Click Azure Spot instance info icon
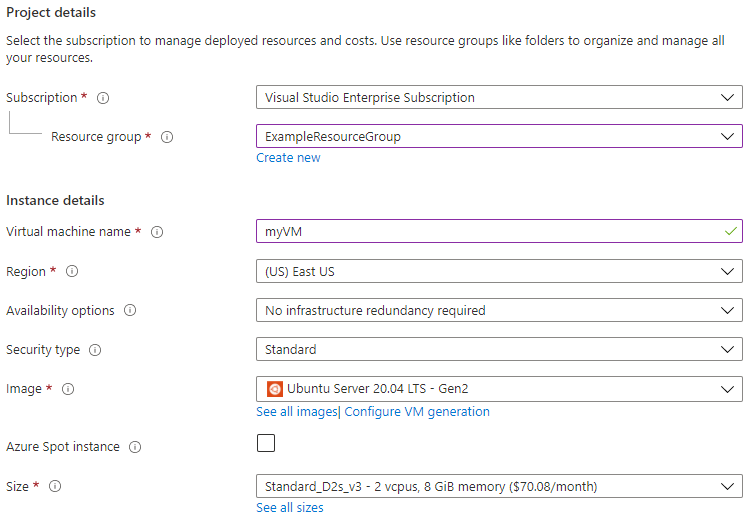The image size is (750, 518). (135, 447)
